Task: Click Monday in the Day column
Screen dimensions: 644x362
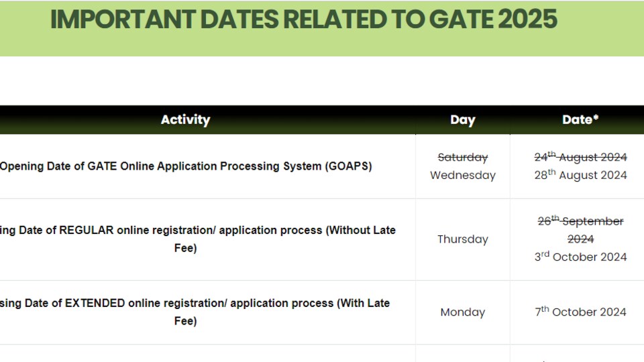Action: (x=462, y=312)
